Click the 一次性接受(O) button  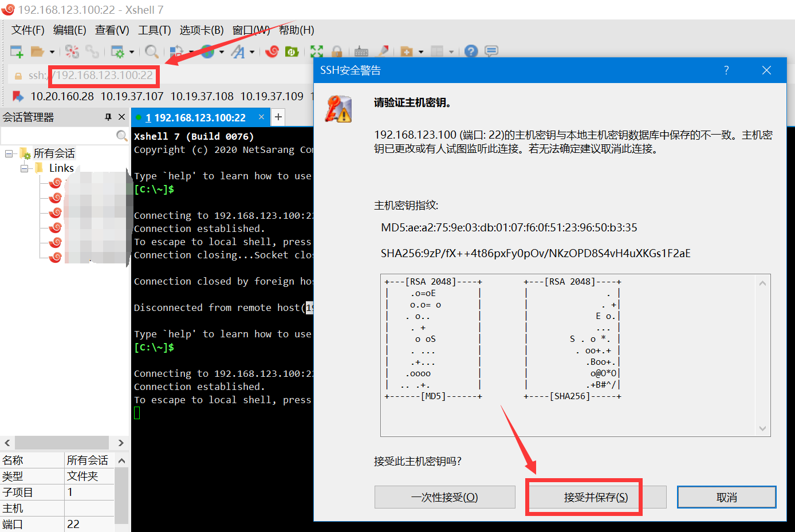[x=445, y=497]
